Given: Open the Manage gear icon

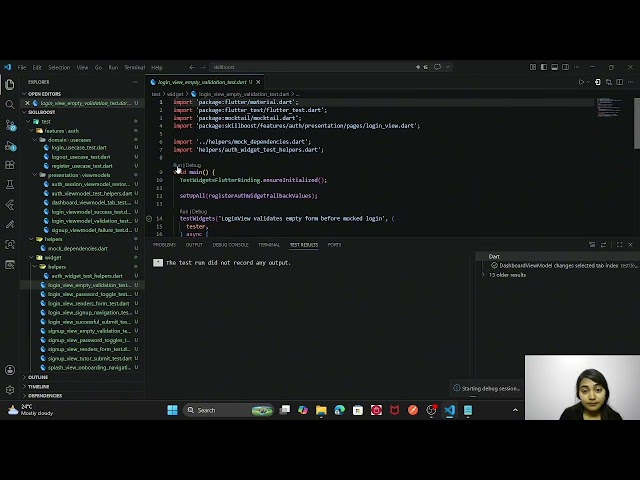Looking at the screenshot, I should pos(10,390).
